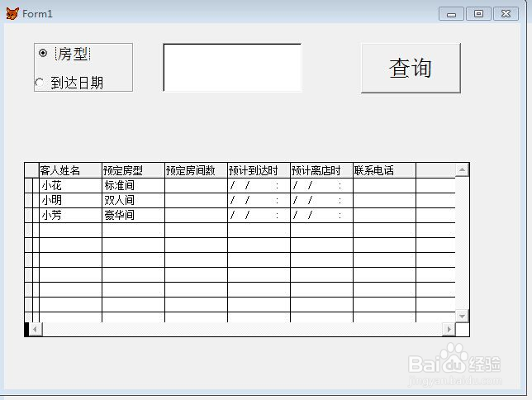Select the cell containing 小明
The height and width of the screenshot is (400, 532).
[x=70, y=200]
